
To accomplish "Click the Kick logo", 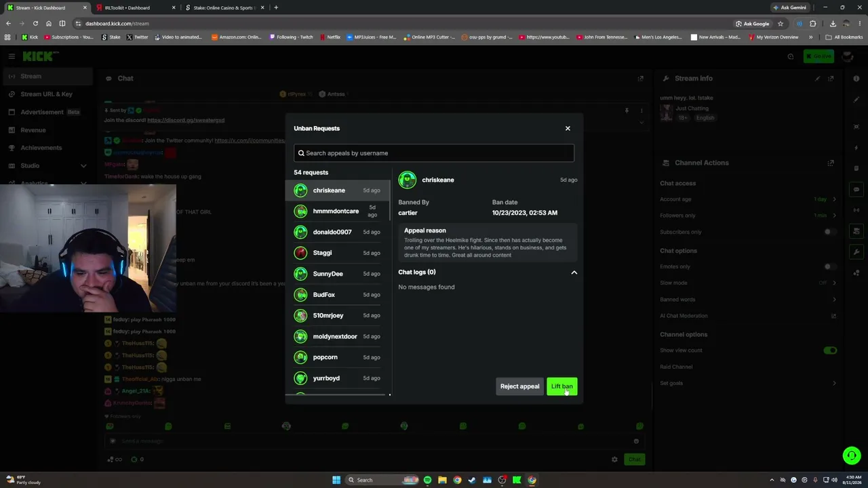I will click(41, 56).
